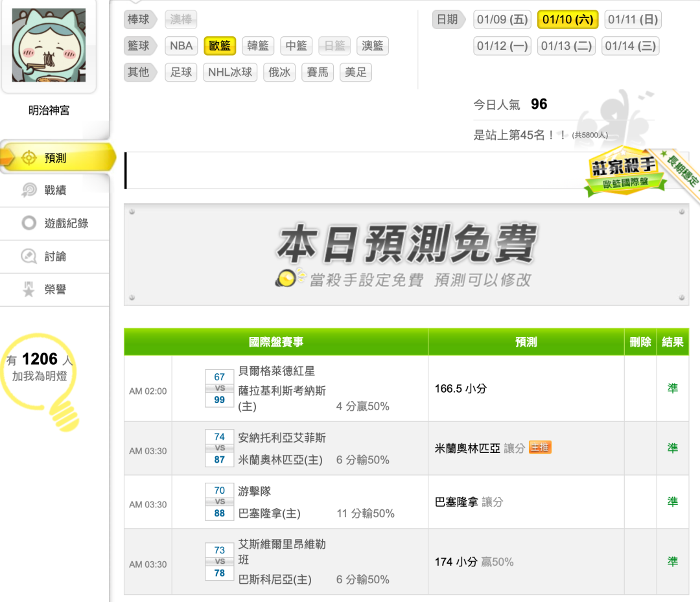Select the 日籃 league button
Screen dimensions: 700x602
(x=335, y=45)
